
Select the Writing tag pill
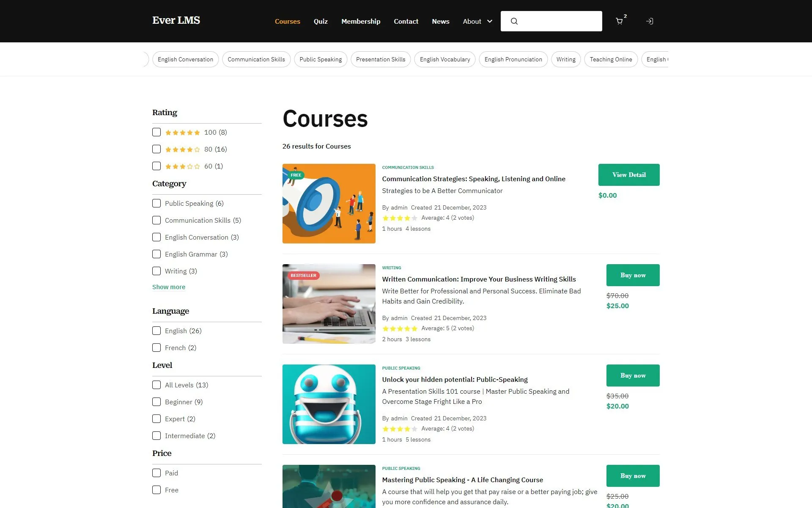pyautogui.click(x=566, y=59)
